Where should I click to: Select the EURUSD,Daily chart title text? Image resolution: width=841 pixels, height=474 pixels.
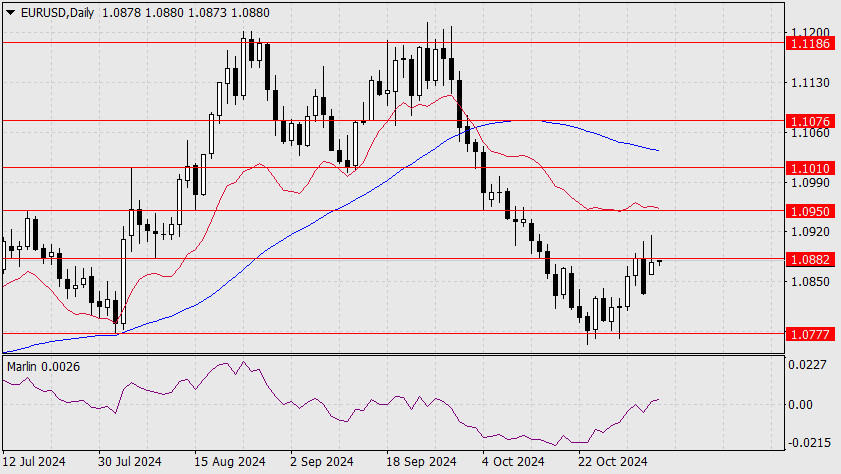tap(57, 12)
